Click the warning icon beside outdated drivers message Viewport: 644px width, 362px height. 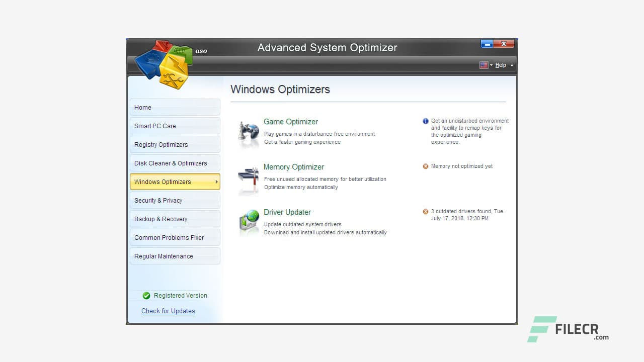click(426, 211)
